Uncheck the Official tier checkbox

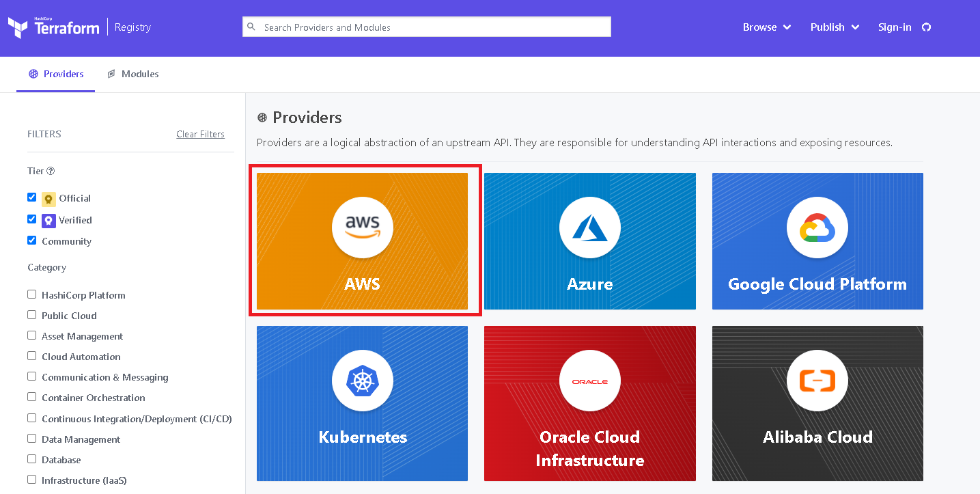31,197
